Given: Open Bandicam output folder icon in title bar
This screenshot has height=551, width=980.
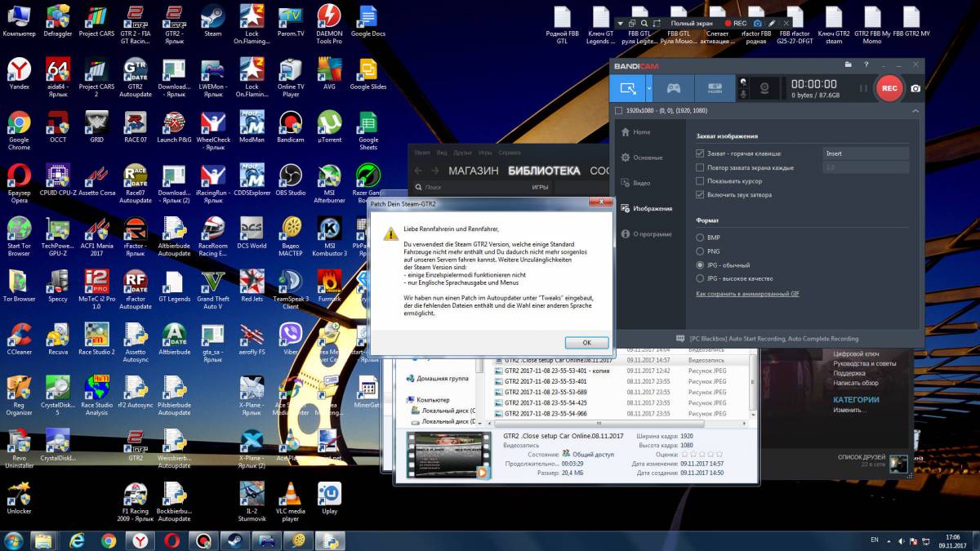Looking at the screenshot, I should 849,64.
